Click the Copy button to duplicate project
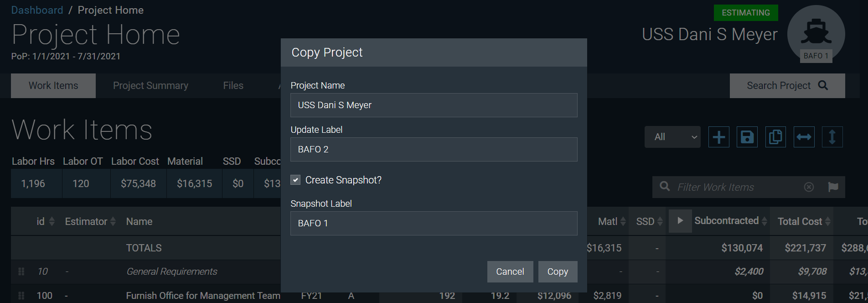Screen dimensions: 868x303 (558, 272)
